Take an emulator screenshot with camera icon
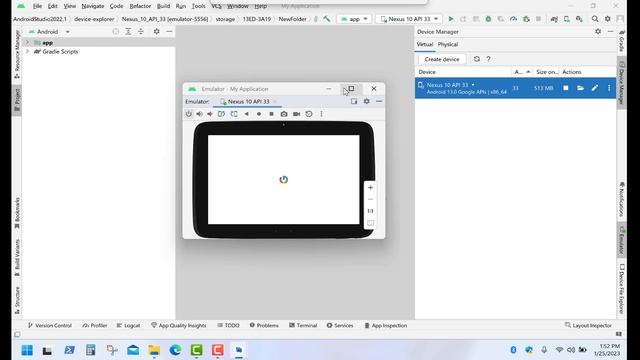Screen dimensions: 640x360 tap(284, 114)
